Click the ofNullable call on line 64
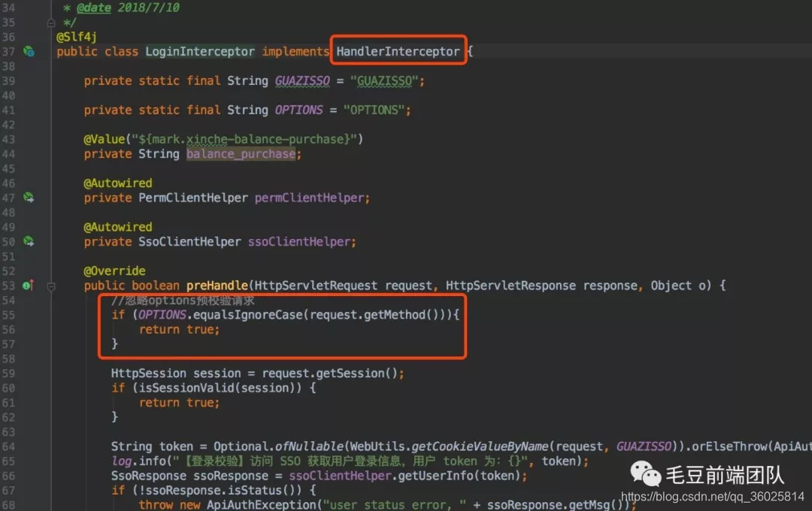This screenshot has height=511, width=812. click(x=309, y=446)
